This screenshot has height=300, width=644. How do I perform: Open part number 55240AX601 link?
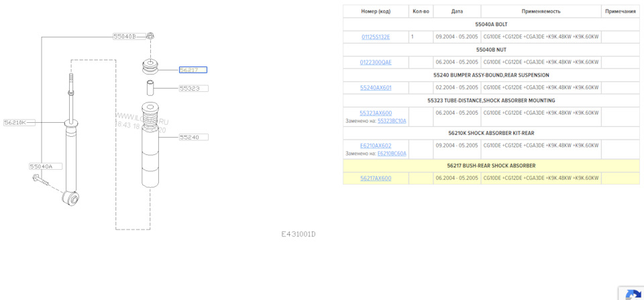376,88
